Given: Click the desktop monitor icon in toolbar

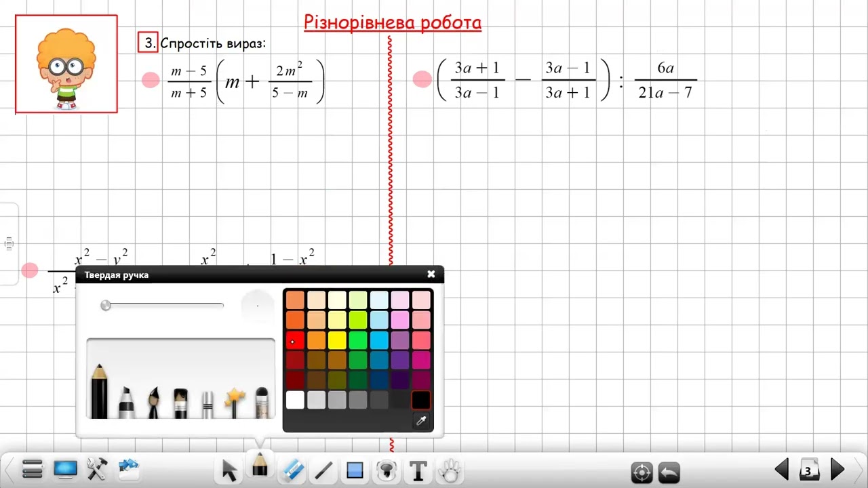Looking at the screenshot, I should 66,468.
